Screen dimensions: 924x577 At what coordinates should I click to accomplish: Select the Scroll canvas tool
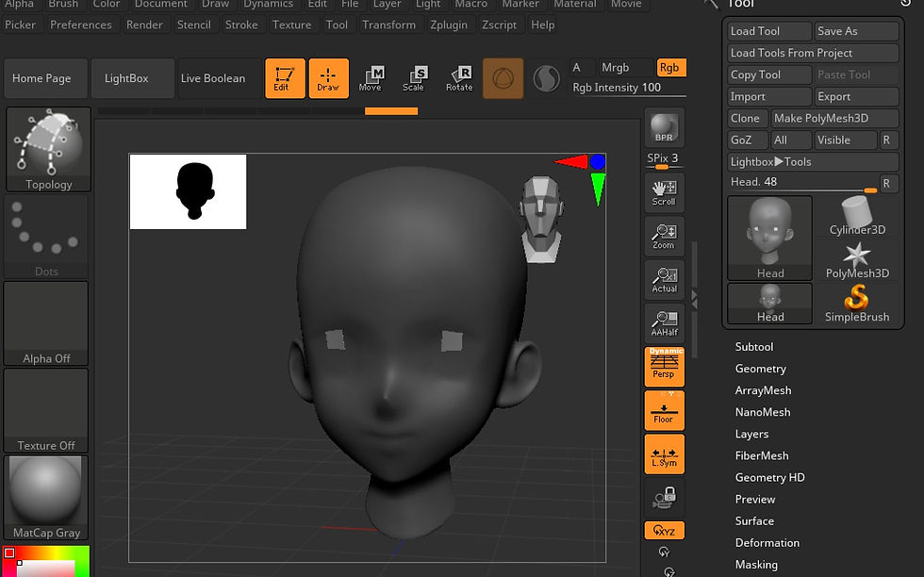pos(664,192)
